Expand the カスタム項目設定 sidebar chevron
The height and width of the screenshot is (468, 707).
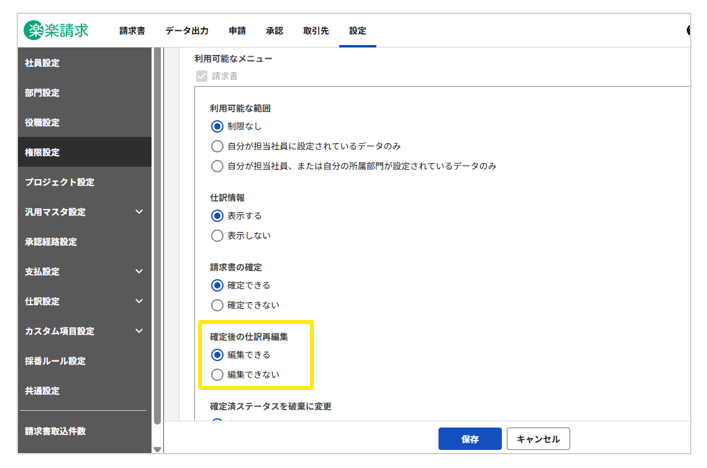139,331
